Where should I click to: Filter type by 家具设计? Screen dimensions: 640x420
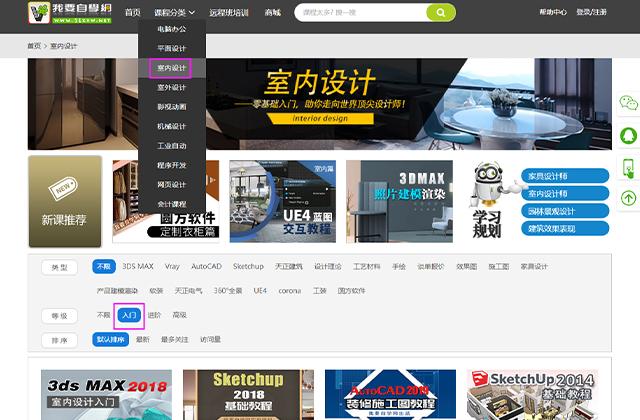click(534, 266)
